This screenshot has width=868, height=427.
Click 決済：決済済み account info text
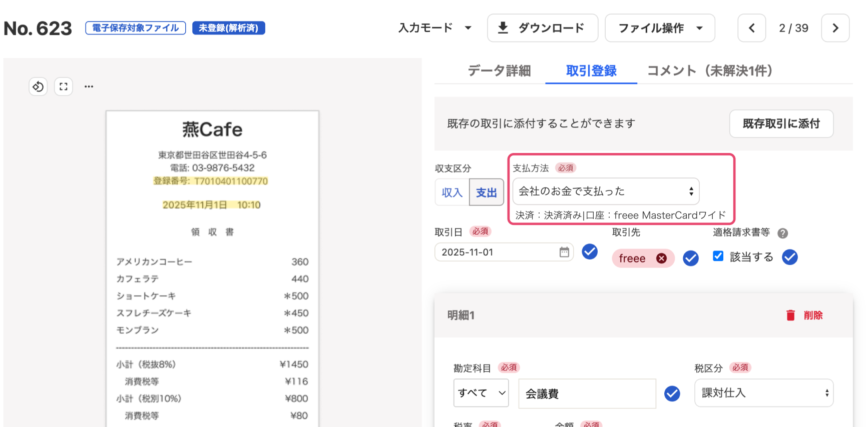(x=620, y=215)
